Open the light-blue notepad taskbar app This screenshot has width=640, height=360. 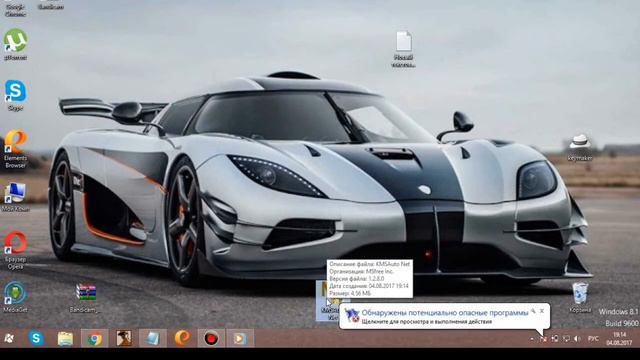[x=153, y=338]
